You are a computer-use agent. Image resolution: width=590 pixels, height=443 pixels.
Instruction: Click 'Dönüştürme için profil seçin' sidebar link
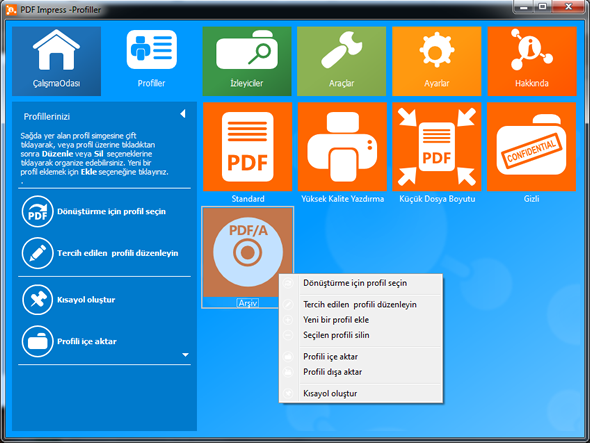coord(111,212)
